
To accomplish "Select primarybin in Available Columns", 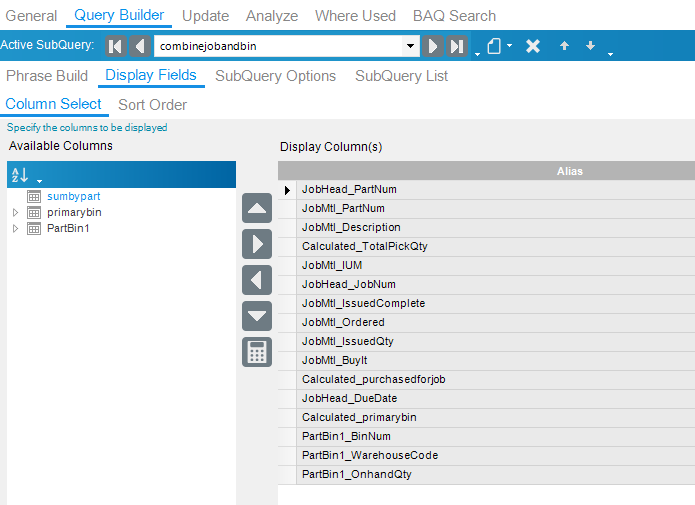I will click(x=74, y=212).
